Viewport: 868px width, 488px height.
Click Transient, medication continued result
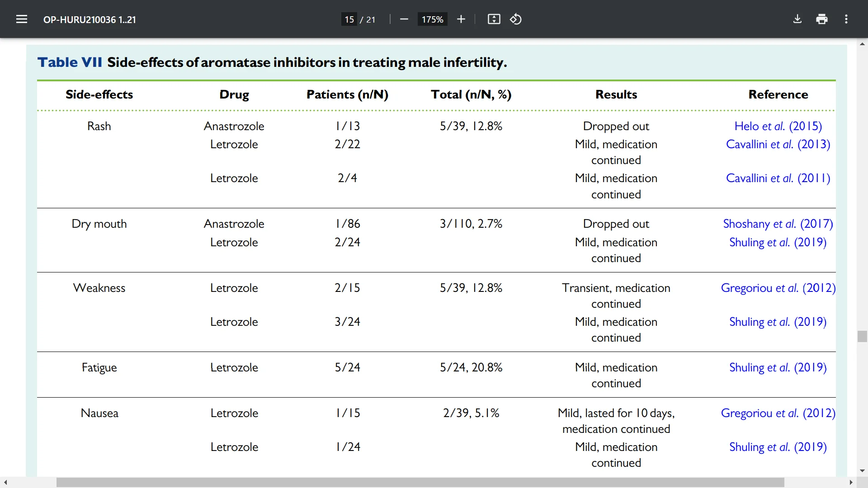point(616,296)
